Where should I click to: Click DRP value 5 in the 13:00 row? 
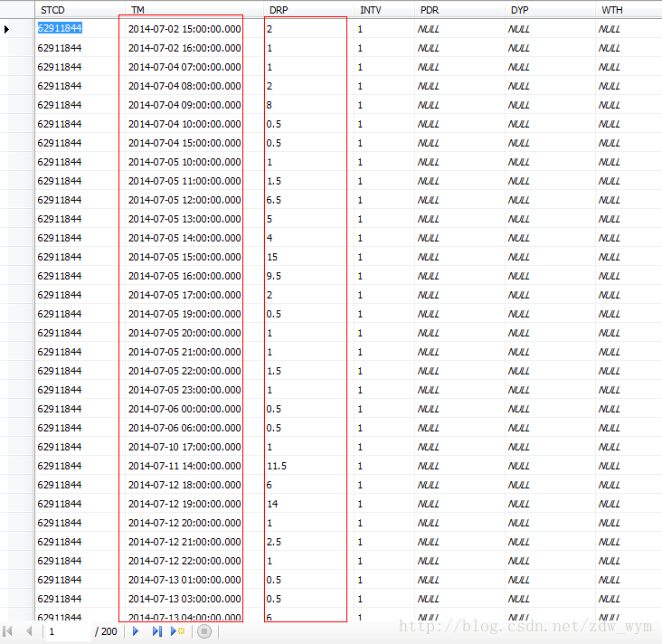tap(270, 219)
